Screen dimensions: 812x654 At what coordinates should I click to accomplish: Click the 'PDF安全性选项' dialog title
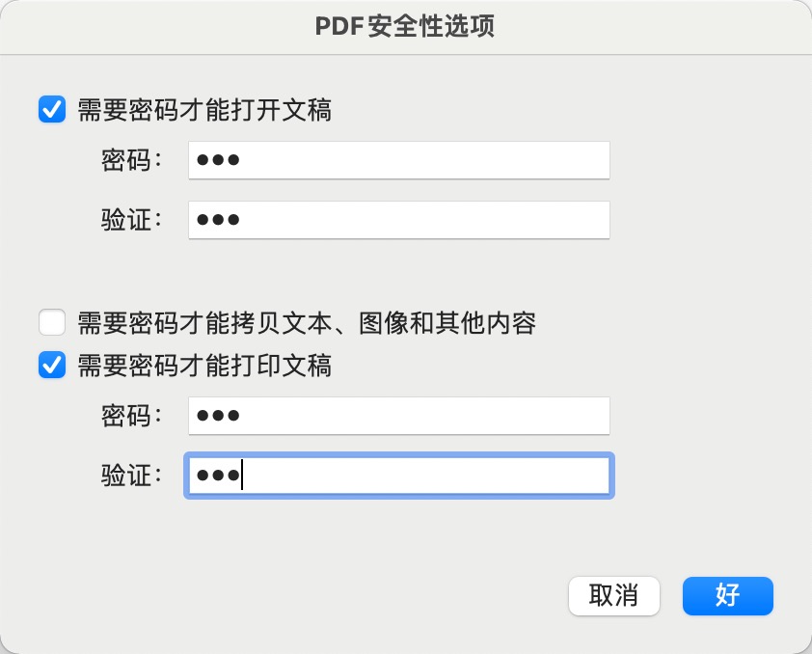coord(406,27)
